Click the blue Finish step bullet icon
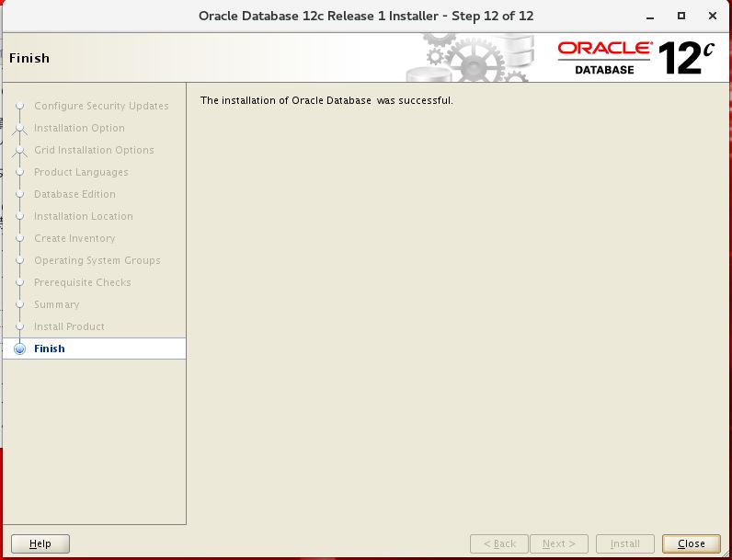This screenshot has width=732, height=560. pyautogui.click(x=19, y=349)
